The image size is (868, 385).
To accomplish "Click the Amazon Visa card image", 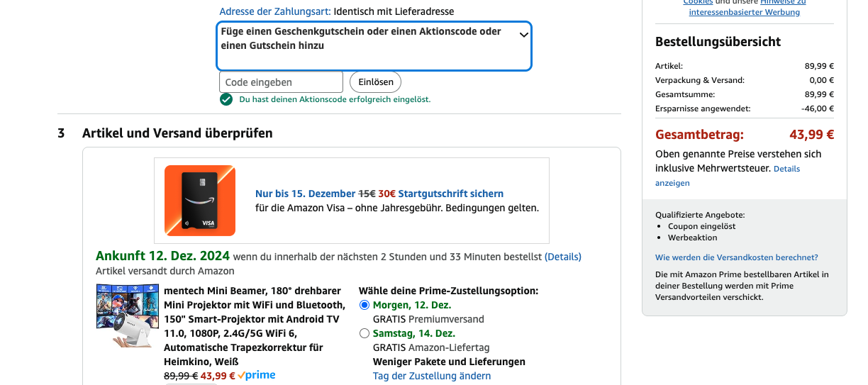I will click(x=200, y=201).
